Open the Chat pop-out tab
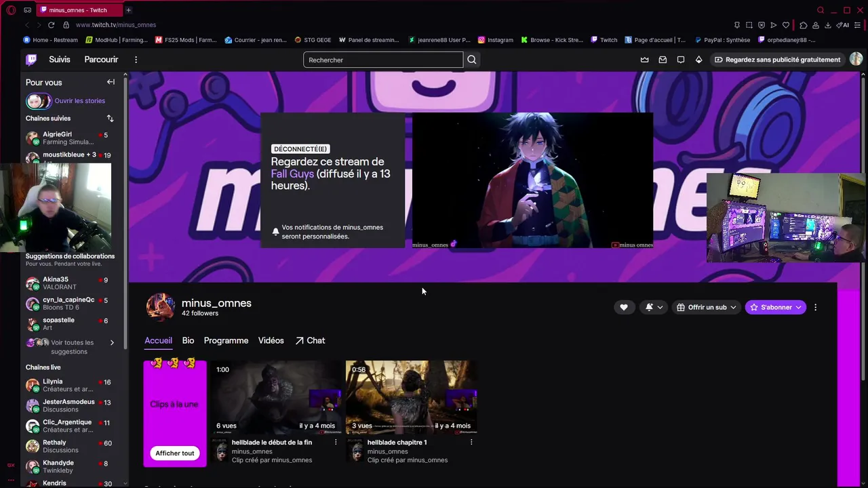Screen dimensions: 868x488 [310, 340]
